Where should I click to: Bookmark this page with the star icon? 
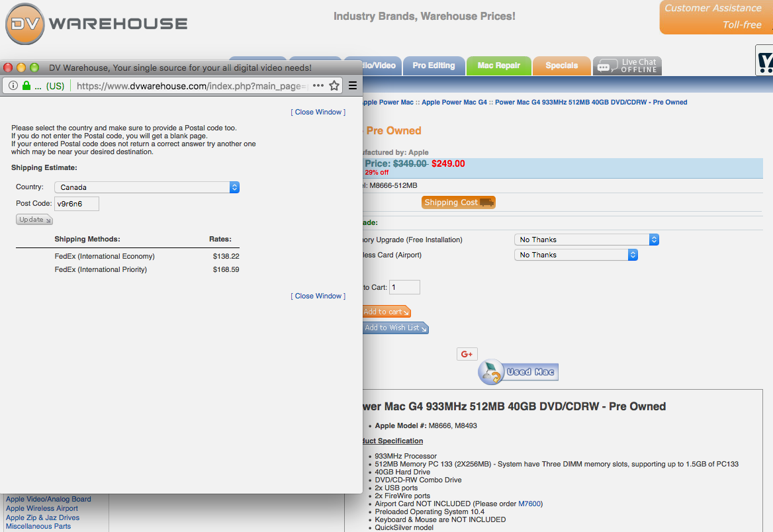[334, 85]
